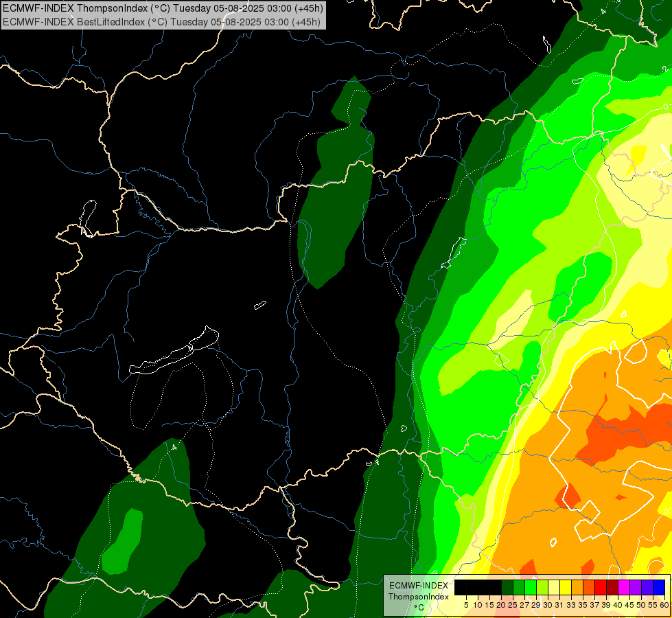Screen dimensions: 672x618
Task: Click the legend value label 39
Action: [606, 605]
